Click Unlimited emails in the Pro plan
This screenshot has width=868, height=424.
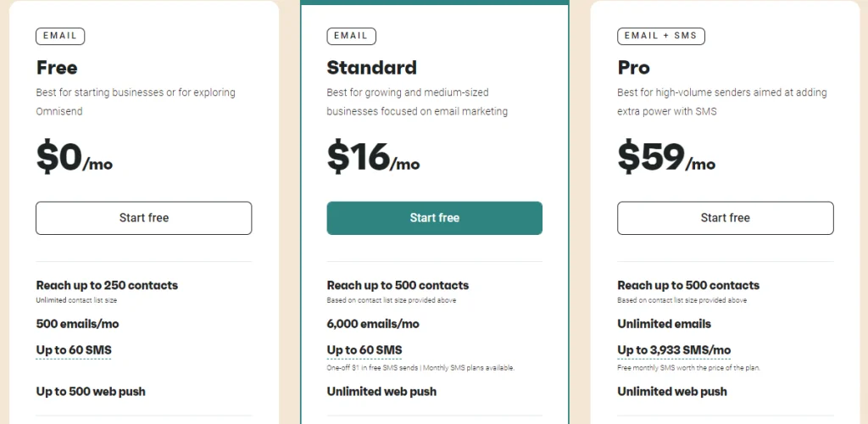click(x=664, y=324)
